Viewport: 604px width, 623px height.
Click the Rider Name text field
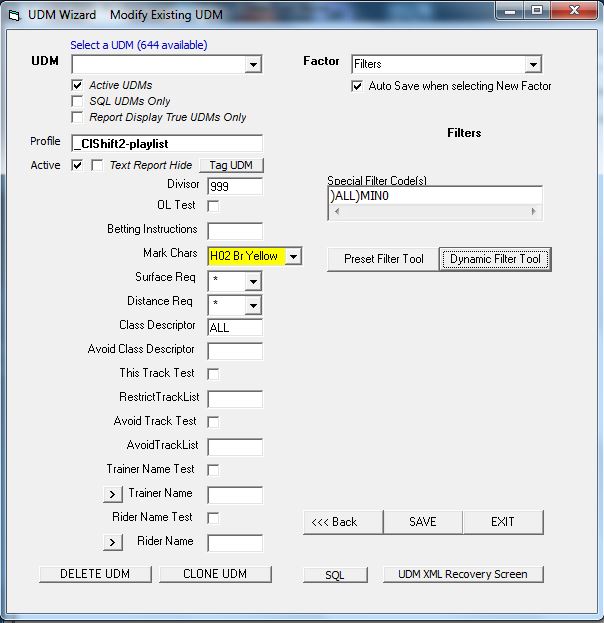235,544
